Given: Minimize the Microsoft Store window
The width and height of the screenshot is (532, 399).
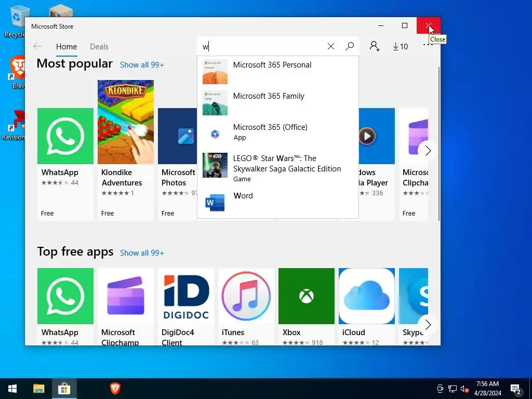Looking at the screenshot, I should (x=381, y=26).
